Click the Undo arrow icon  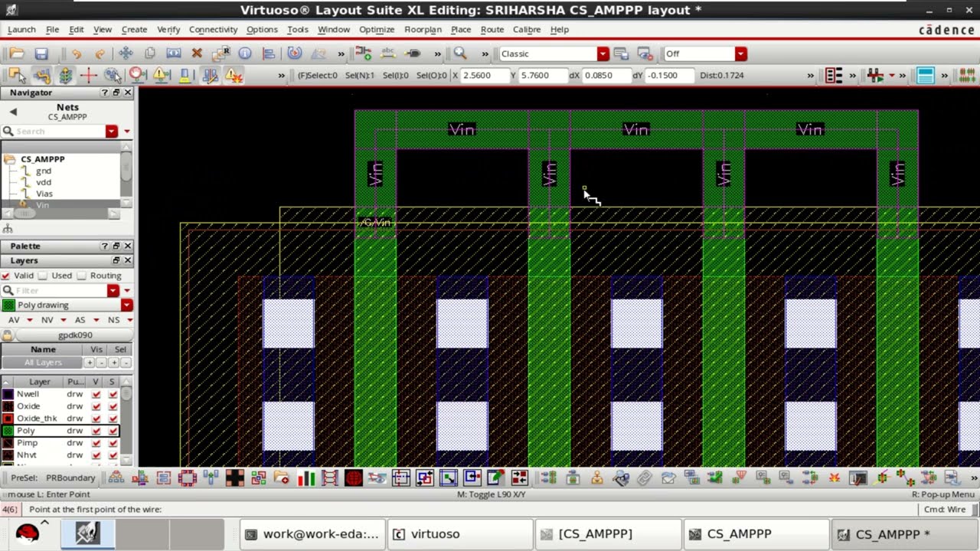pos(77,54)
